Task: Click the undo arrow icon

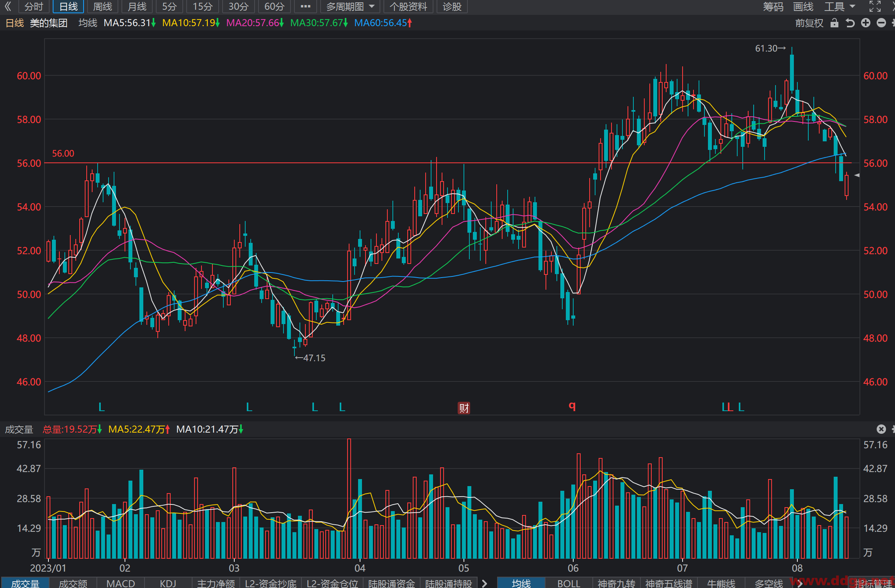Action: pos(850,23)
